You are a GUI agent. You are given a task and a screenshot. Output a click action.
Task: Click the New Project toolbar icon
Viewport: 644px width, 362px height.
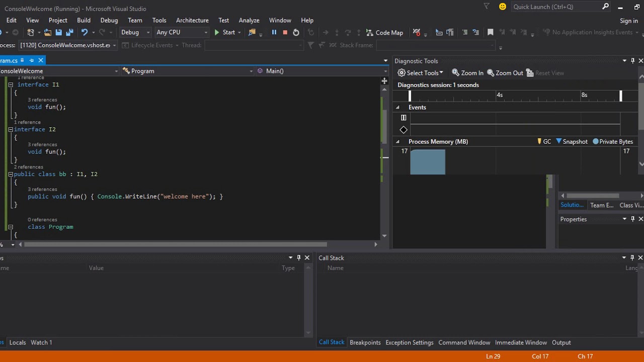click(x=31, y=32)
